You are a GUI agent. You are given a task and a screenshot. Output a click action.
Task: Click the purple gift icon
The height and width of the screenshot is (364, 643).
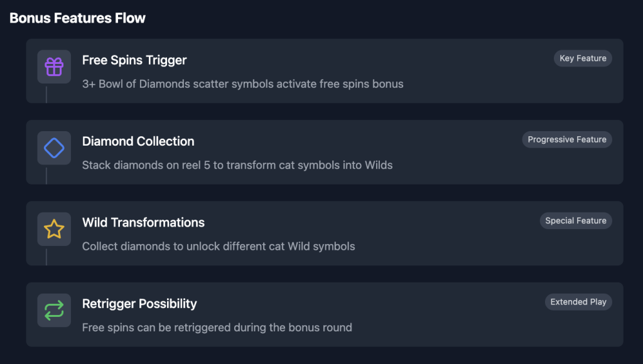pyautogui.click(x=54, y=67)
